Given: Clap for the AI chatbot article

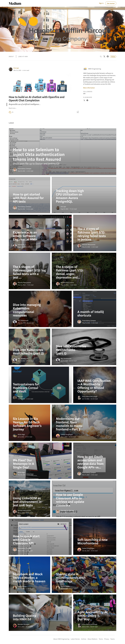Looking at the screenshot, I should pyautogui.click(x=10, y=112).
